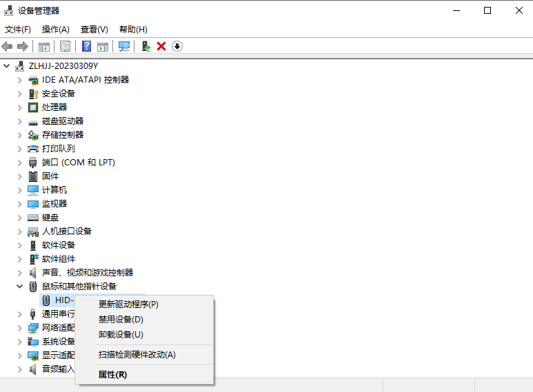Collapse the 鼠标和其他指针设备 category
Viewport: 533px width, 392px height.
pyautogui.click(x=20, y=287)
